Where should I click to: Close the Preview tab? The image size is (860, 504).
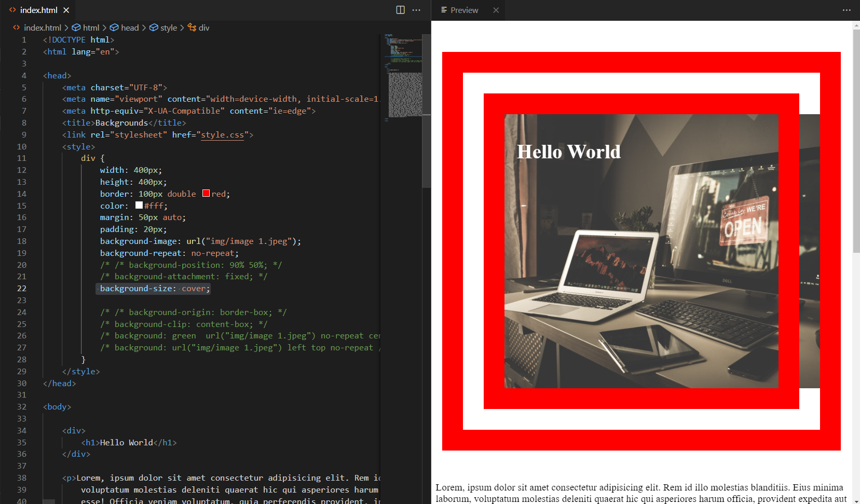click(x=496, y=10)
